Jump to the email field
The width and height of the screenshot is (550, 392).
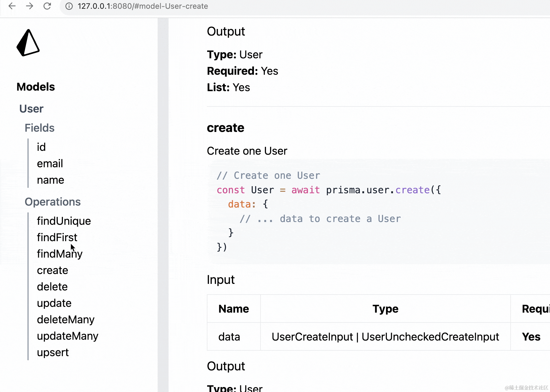(x=50, y=163)
